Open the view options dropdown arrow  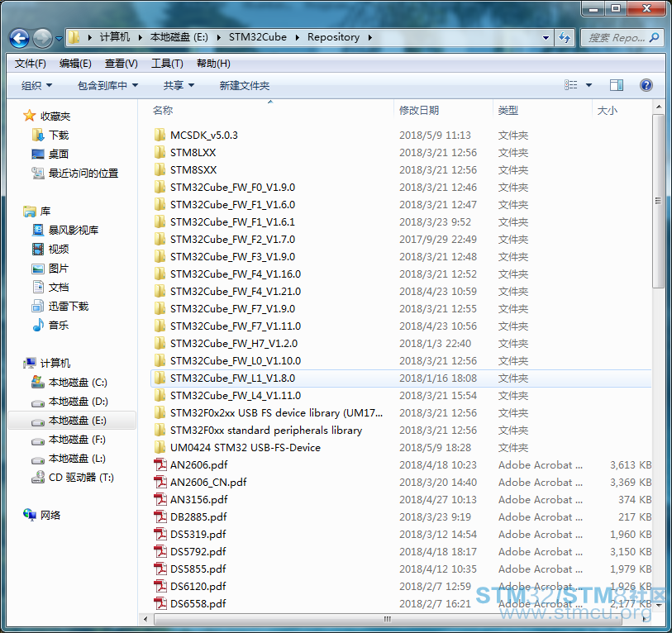pos(589,85)
